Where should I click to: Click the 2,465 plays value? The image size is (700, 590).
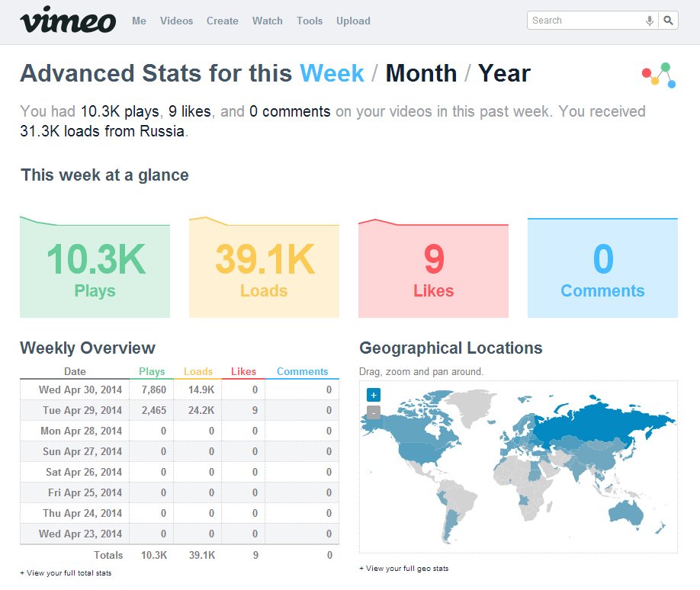click(153, 410)
